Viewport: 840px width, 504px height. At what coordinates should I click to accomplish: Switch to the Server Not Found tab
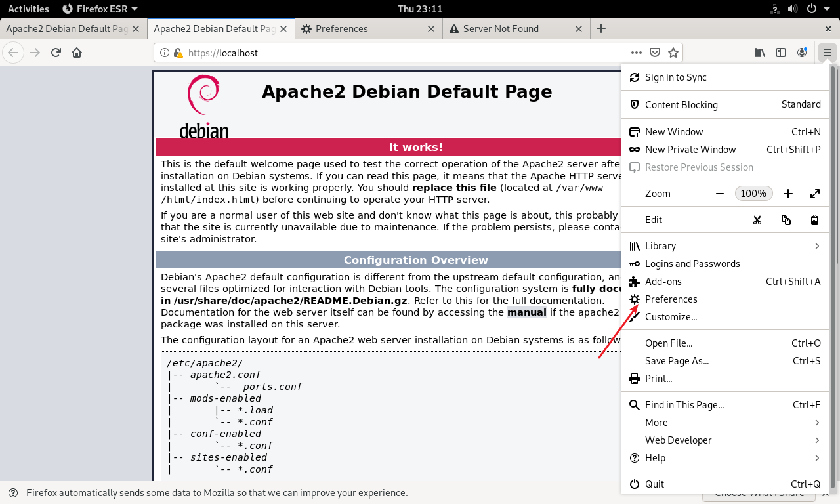(516, 29)
